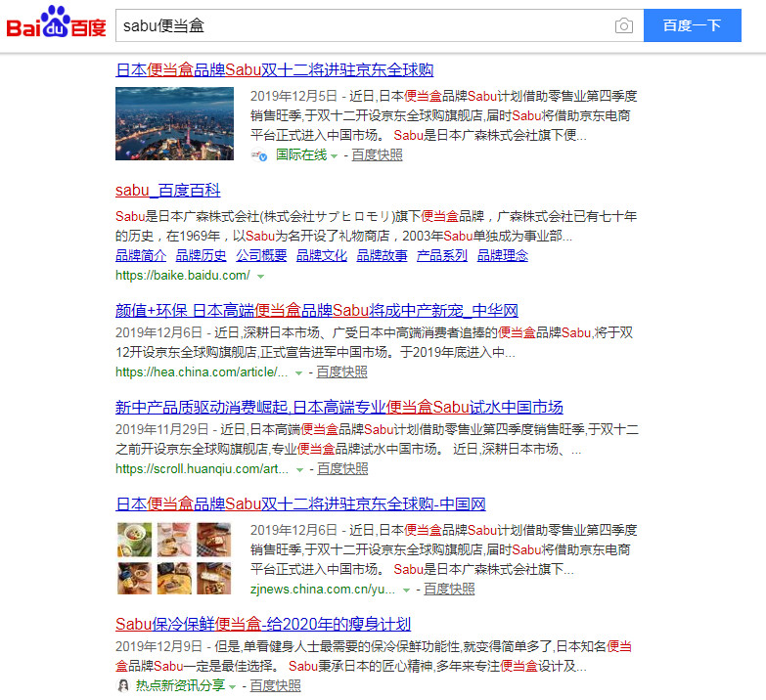
Task: Open 品牌文化 sublink
Action: click(322, 255)
